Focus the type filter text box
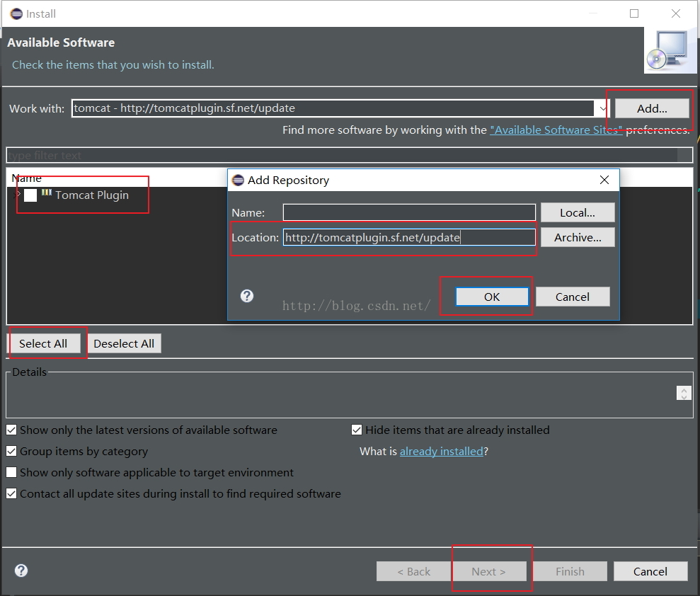 (342, 155)
